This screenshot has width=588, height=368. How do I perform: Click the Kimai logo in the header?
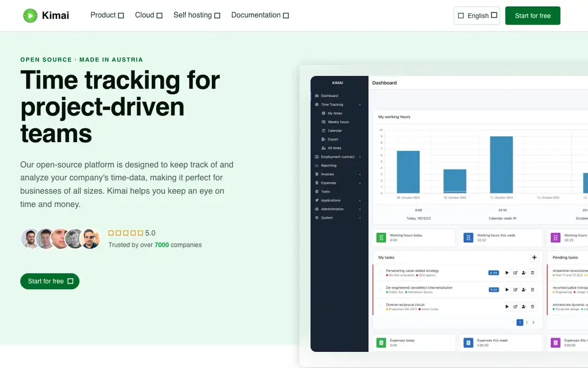click(46, 16)
